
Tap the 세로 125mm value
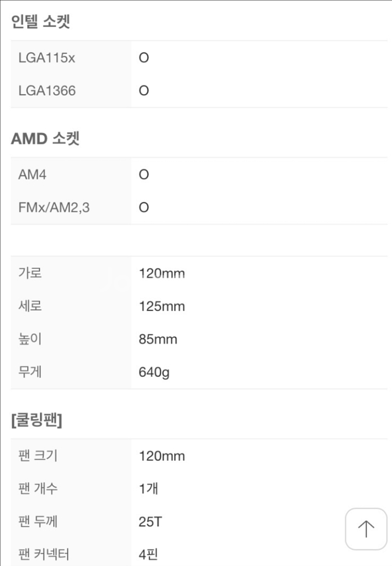161,306
